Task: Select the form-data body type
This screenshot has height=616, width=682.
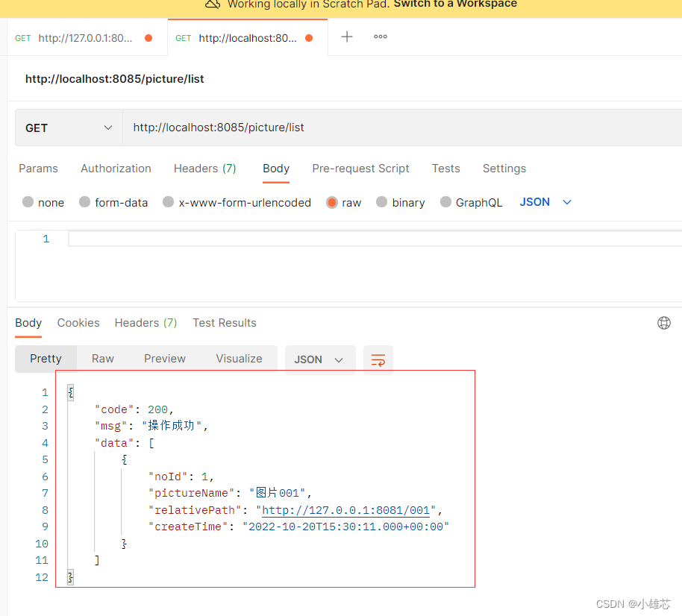Action: click(x=113, y=202)
